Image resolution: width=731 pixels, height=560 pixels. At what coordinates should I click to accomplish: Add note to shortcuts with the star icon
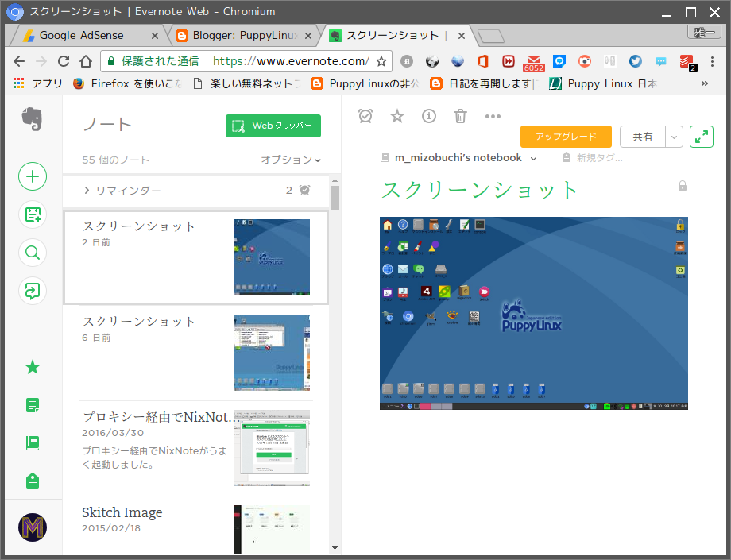coord(396,116)
